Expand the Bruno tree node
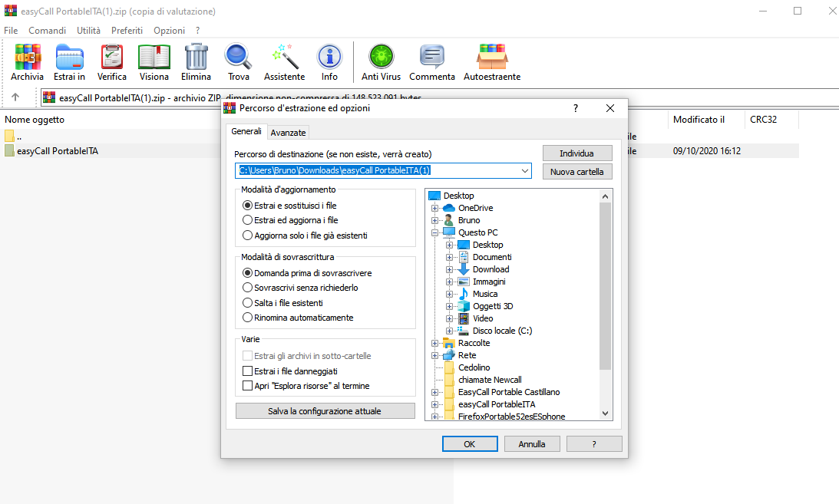This screenshot has height=504, width=839. [435, 220]
